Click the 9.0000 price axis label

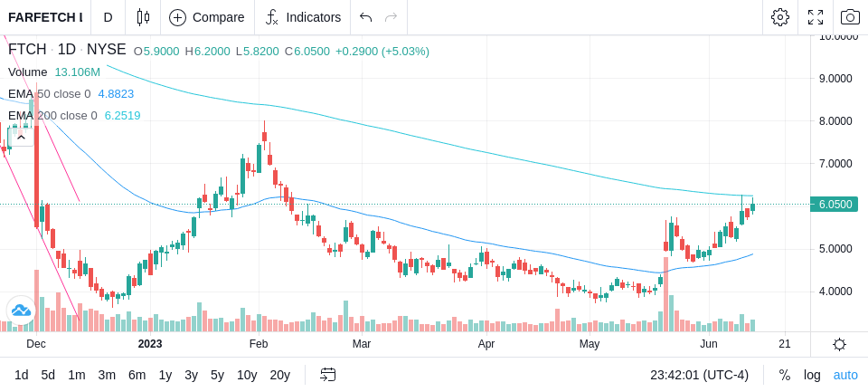[835, 79]
